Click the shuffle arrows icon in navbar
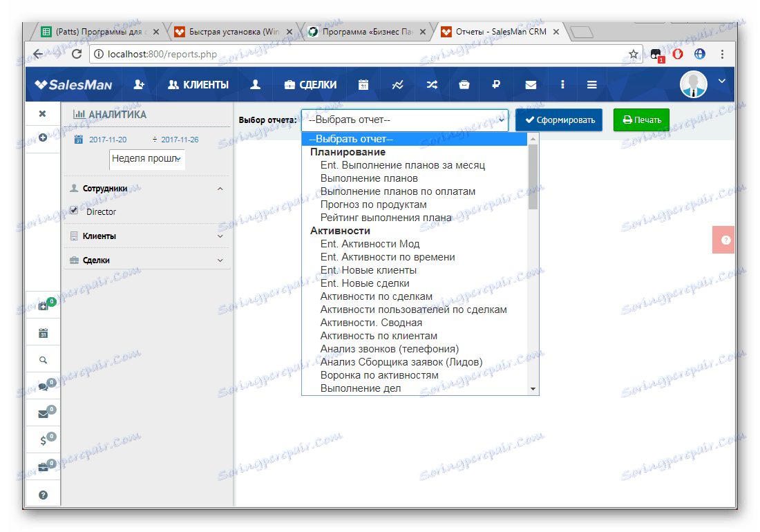Viewport: 760px width, 532px height. point(432,85)
